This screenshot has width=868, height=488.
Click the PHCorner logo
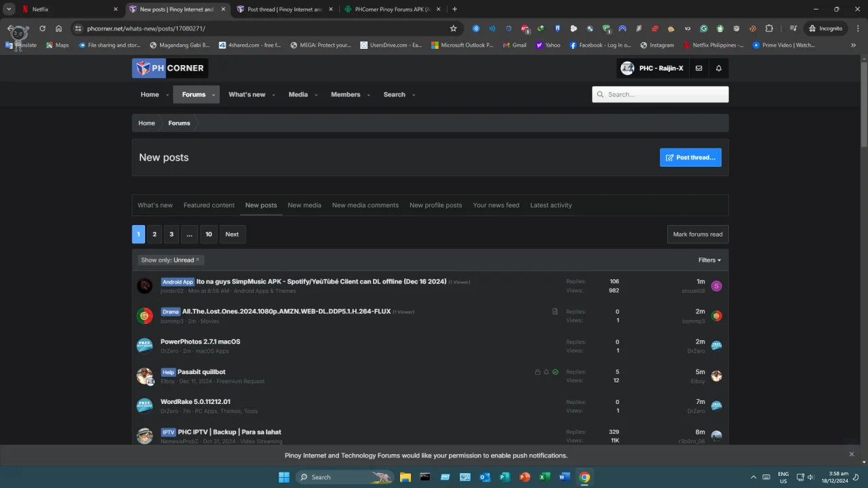click(170, 68)
